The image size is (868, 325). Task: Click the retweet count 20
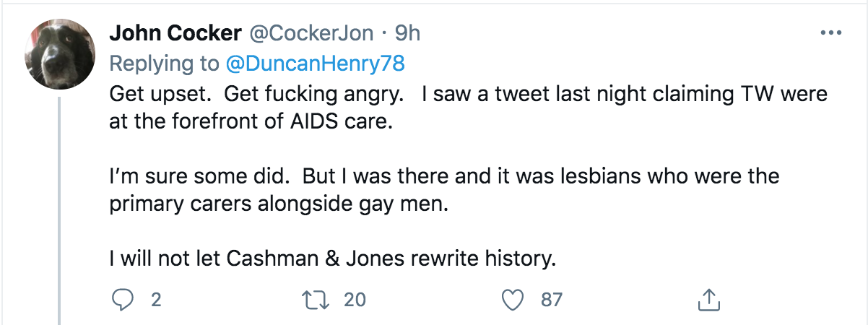coord(355,299)
